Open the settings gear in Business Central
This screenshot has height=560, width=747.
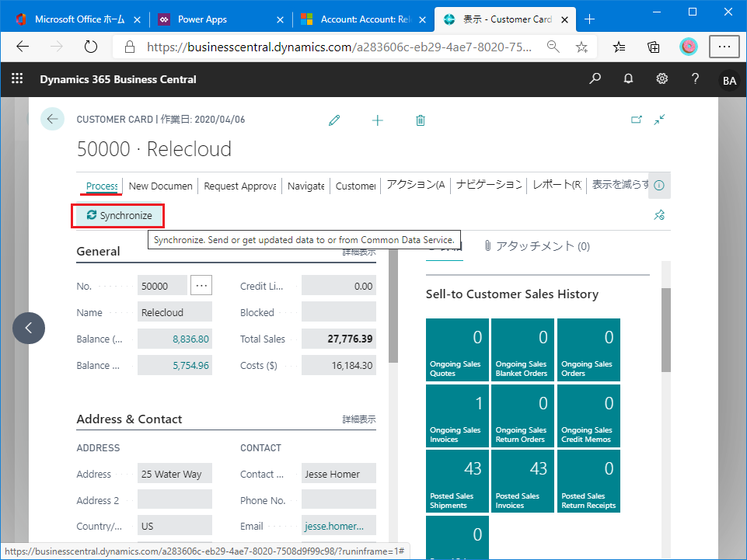(661, 78)
